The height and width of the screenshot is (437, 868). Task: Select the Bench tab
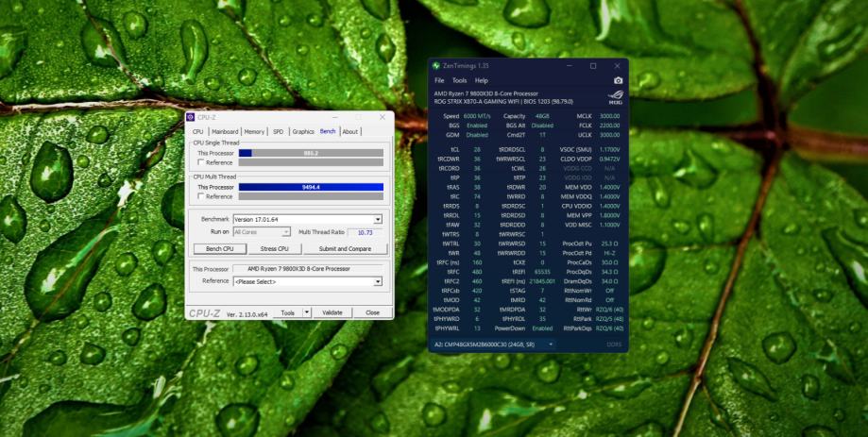[328, 131]
